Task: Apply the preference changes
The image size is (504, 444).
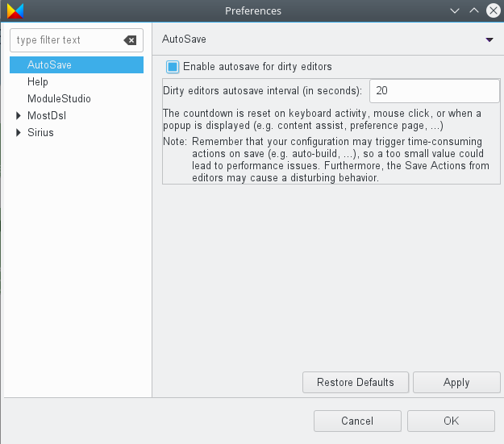Action: coord(456,382)
